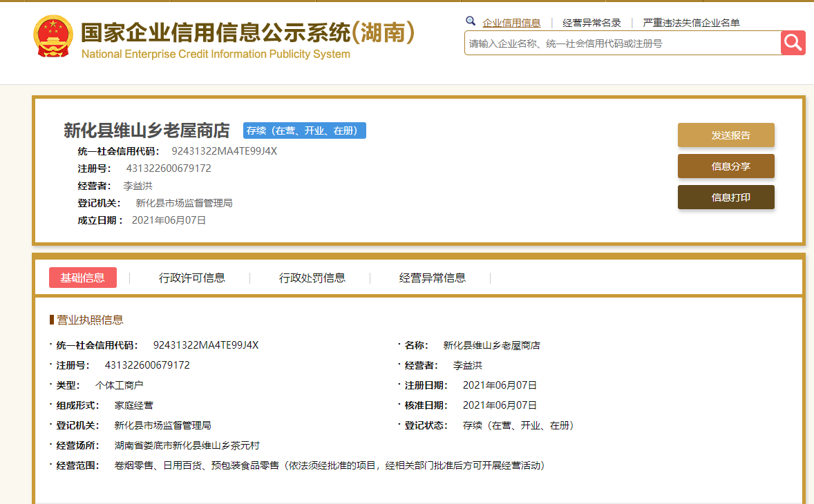Viewport: 814px width, 504px height.
Task: Select registration number 431322600679172 in header card
Action: click(x=169, y=168)
